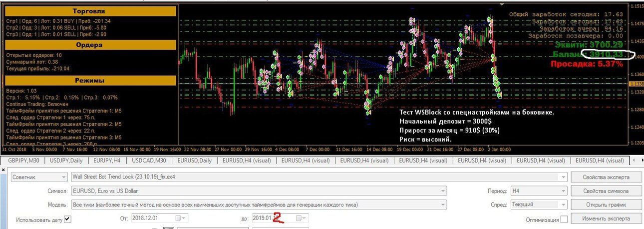Toggle the 'Использовать дату' checkbox
The width and height of the screenshot is (644, 229).
67,219
